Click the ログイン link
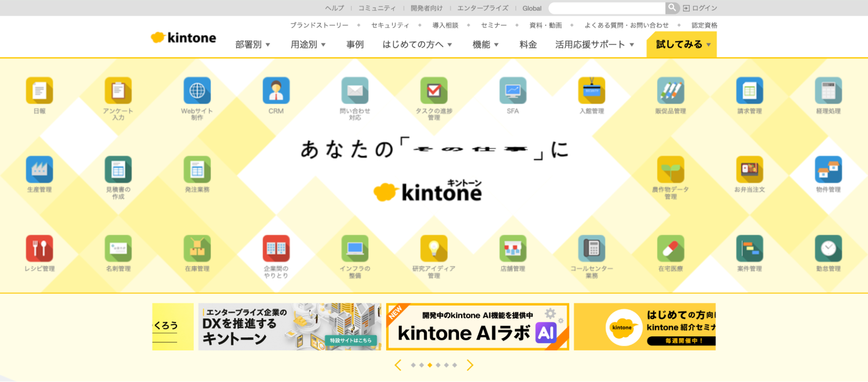 coord(700,8)
